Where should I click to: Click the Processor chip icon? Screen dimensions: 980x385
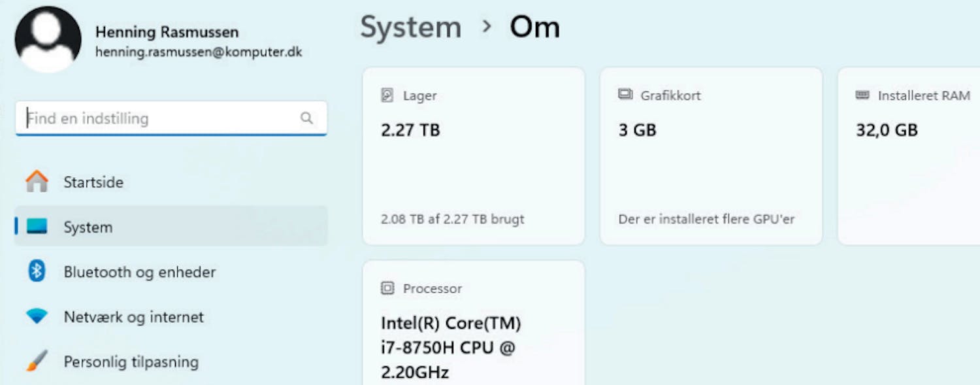(387, 288)
